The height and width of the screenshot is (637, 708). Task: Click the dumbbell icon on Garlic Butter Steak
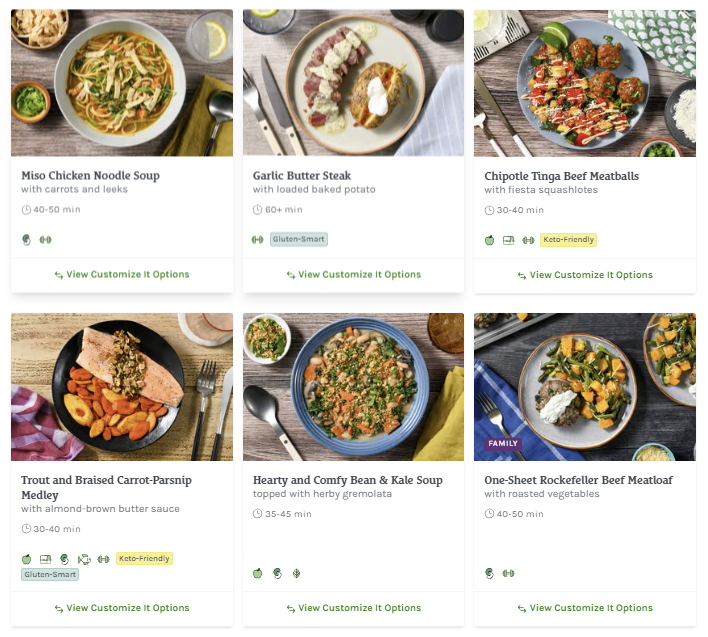pyautogui.click(x=258, y=240)
